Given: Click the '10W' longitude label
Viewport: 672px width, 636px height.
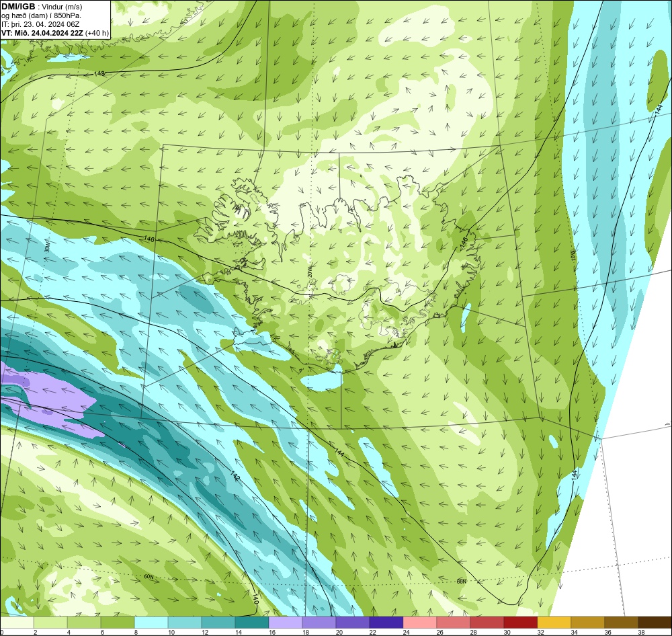Looking at the screenshot, I should [573, 256].
